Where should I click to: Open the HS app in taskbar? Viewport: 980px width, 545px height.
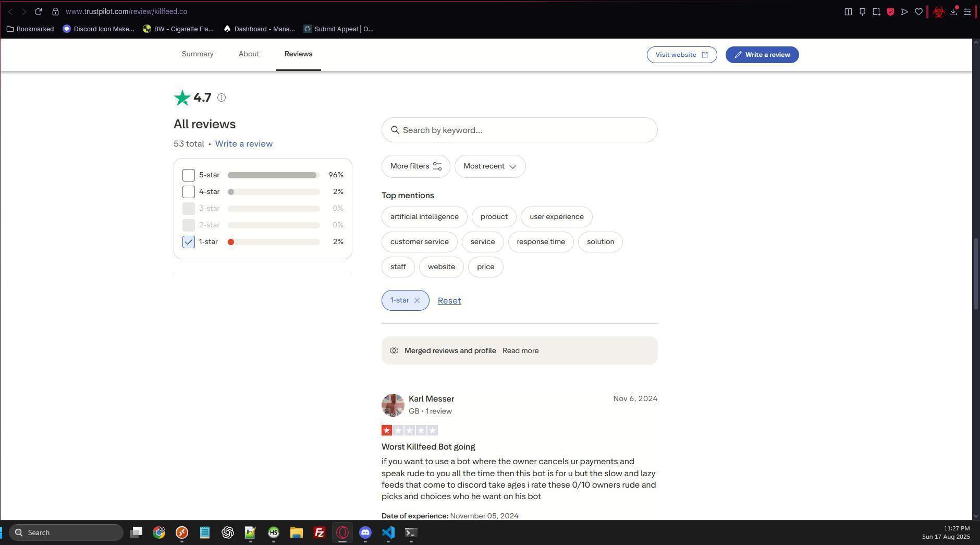click(274, 532)
